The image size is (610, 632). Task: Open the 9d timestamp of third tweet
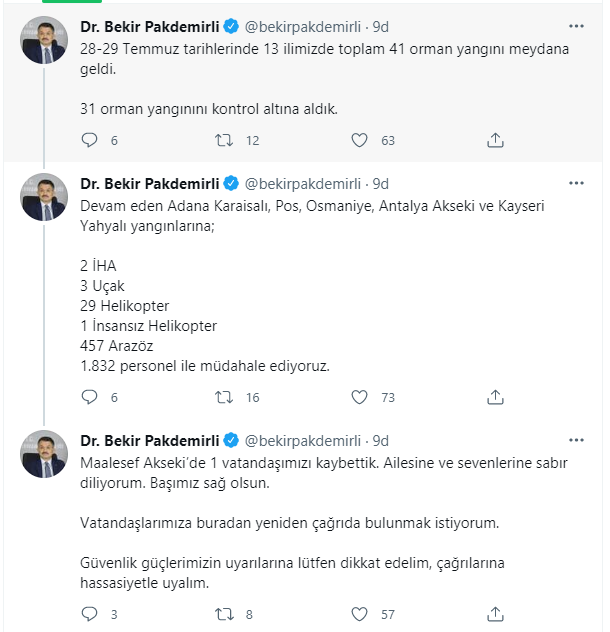pos(381,441)
